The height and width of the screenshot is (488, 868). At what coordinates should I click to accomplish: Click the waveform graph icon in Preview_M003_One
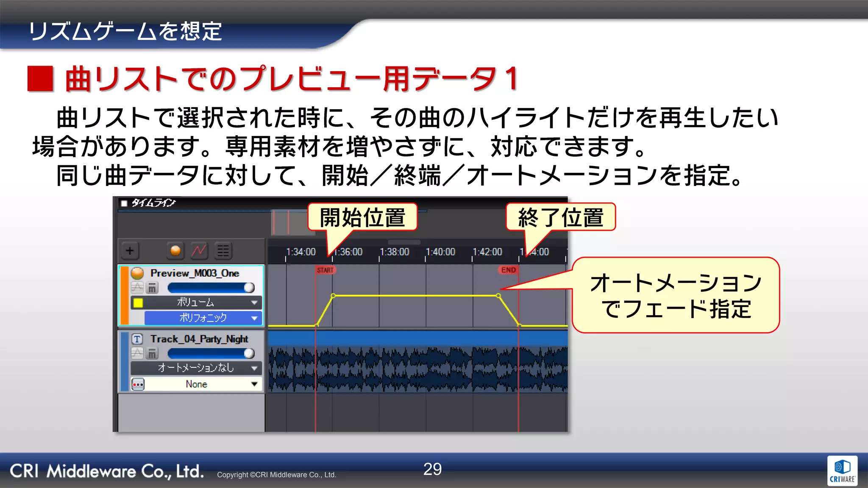point(137,288)
